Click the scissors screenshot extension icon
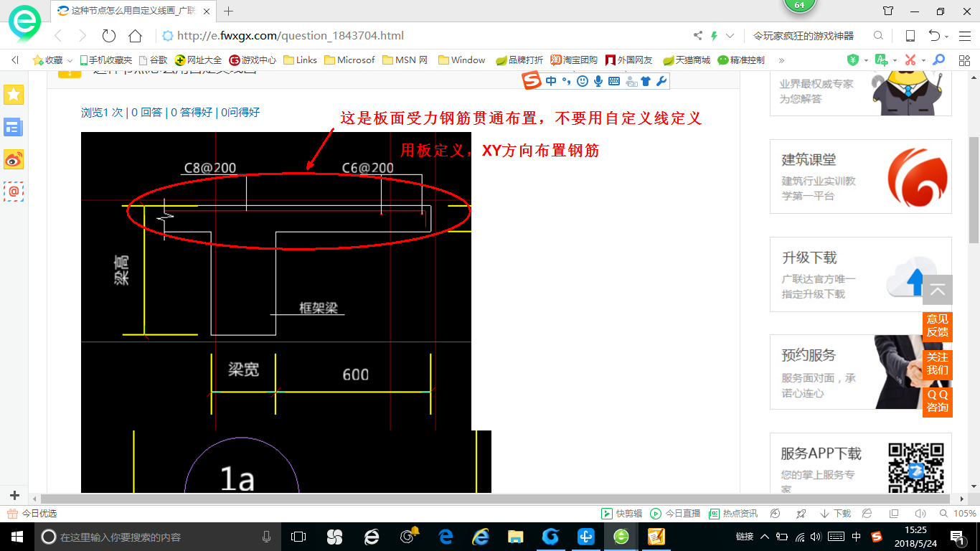Viewport: 980px width, 551px height. pyautogui.click(x=910, y=60)
